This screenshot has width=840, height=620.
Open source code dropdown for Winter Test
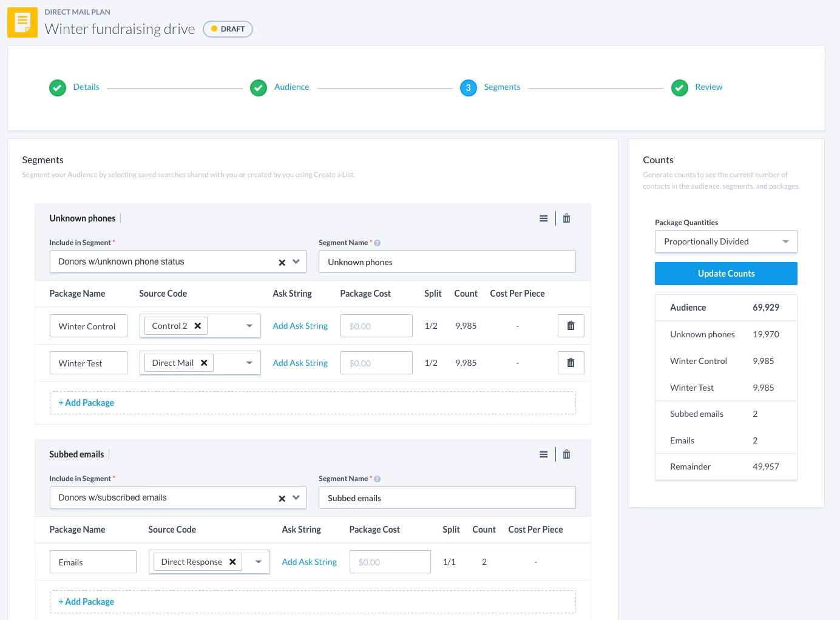click(249, 363)
